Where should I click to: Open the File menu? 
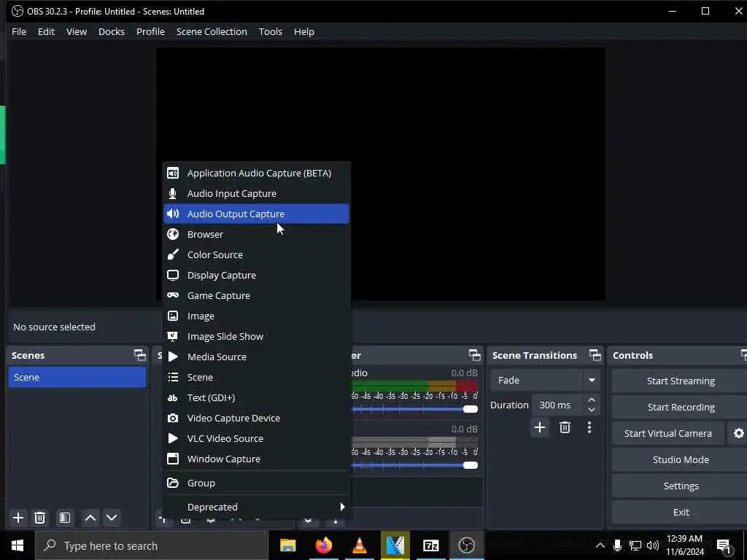(x=19, y=31)
